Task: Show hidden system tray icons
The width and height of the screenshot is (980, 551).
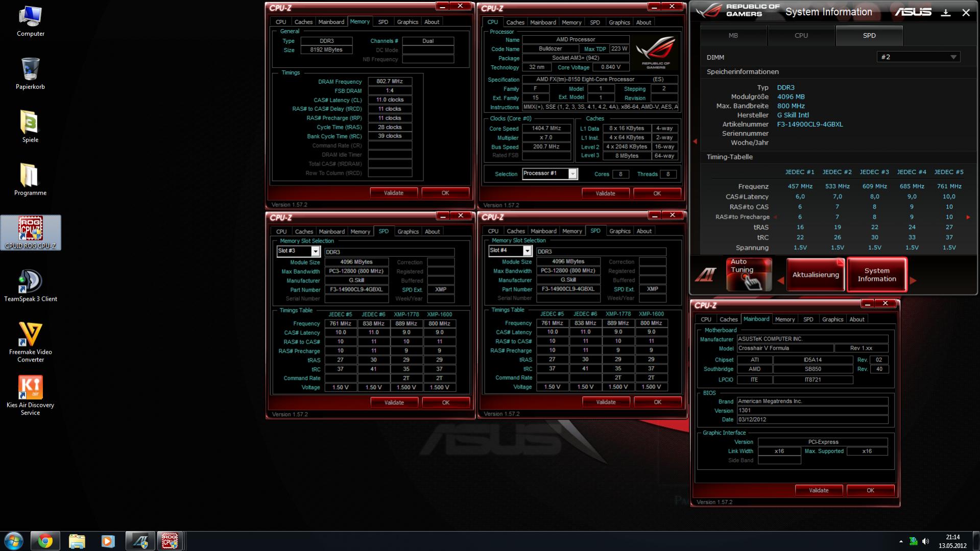Action: [x=901, y=541]
